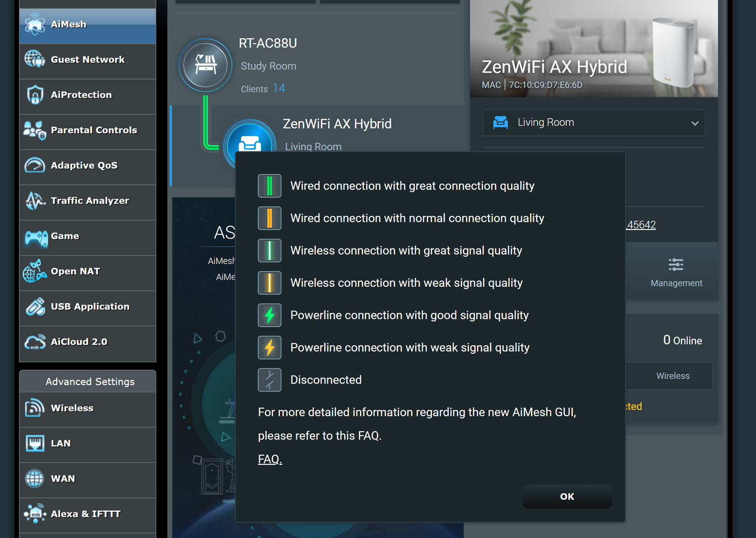
Task: Click the USB Application icon
Action: click(35, 307)
